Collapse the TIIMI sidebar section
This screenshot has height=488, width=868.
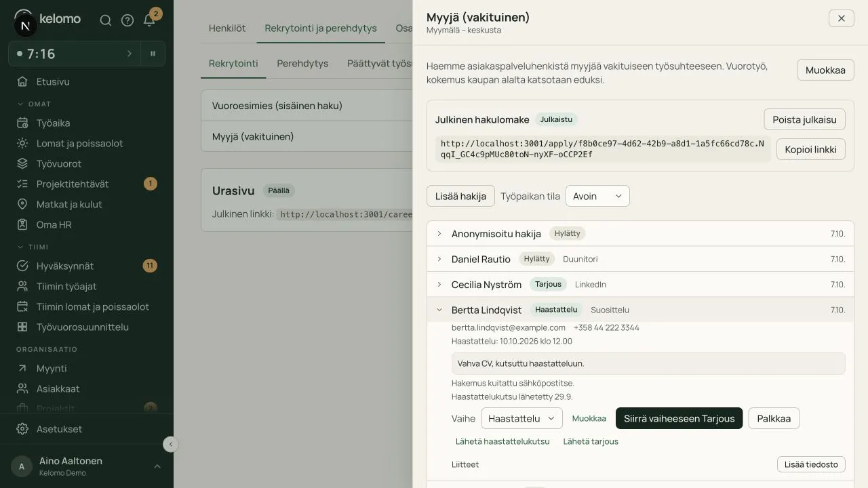click(33, 247)
